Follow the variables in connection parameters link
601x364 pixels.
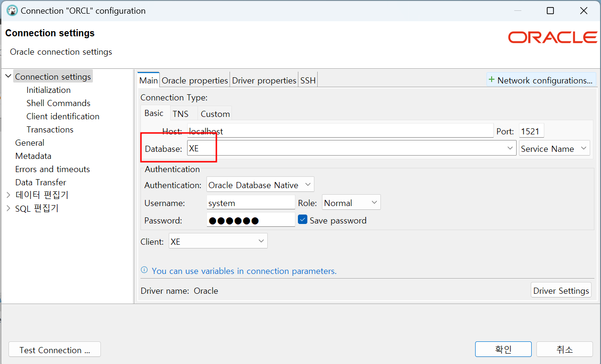244,271
